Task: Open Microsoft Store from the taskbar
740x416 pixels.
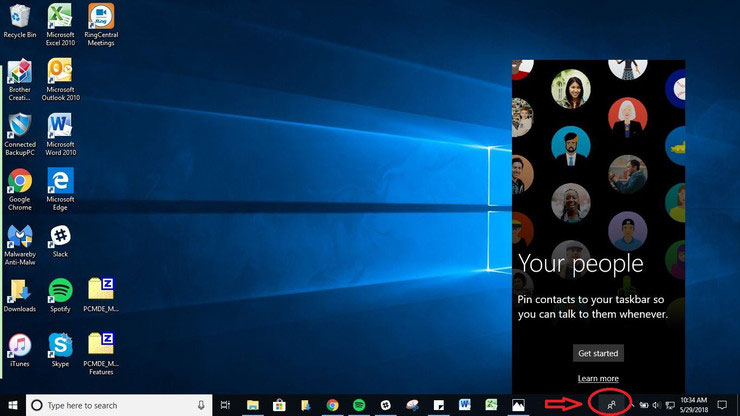Action: pyautogui.click(x=279, y=405)
